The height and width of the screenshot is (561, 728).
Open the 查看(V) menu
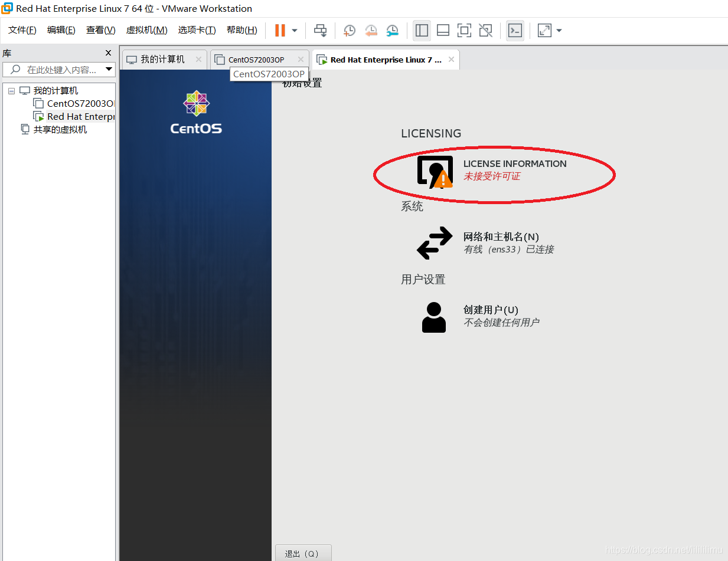pyautogui.click(x=101, y=30)
